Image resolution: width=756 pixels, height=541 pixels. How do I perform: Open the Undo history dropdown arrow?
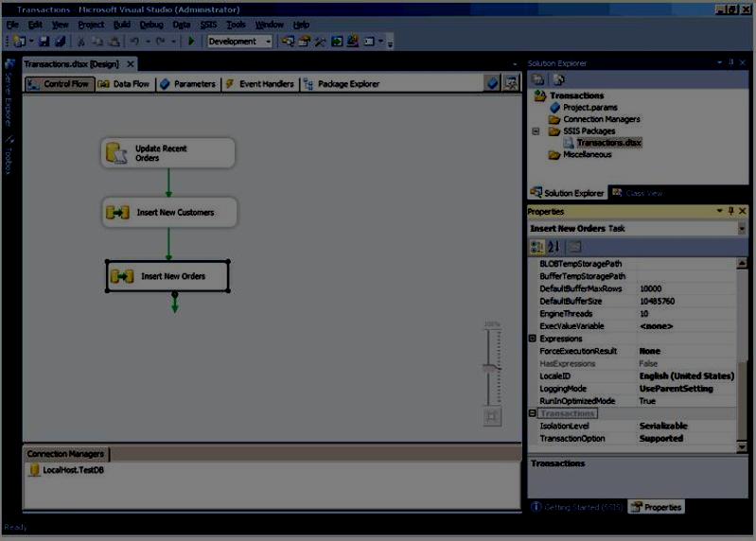tap(148, 42)
